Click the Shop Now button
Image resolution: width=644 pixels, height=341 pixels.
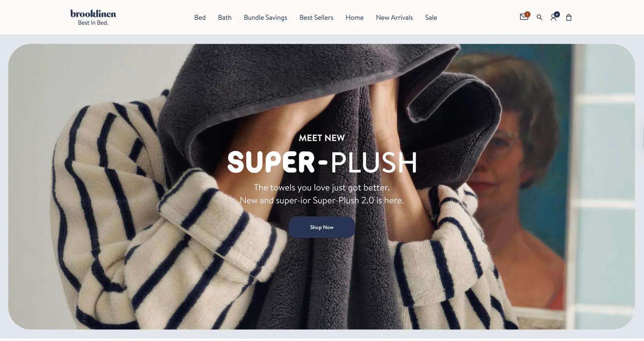pyautogui.click(x=322, y=227)
